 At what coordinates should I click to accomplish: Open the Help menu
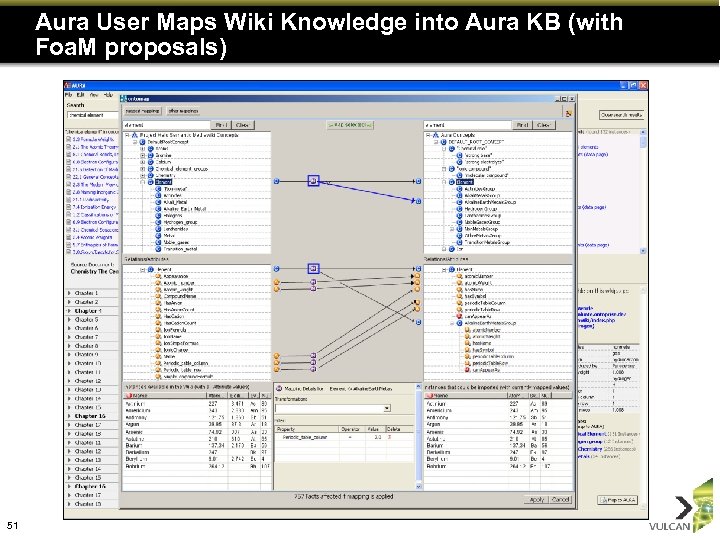click(x=108, y=95)
